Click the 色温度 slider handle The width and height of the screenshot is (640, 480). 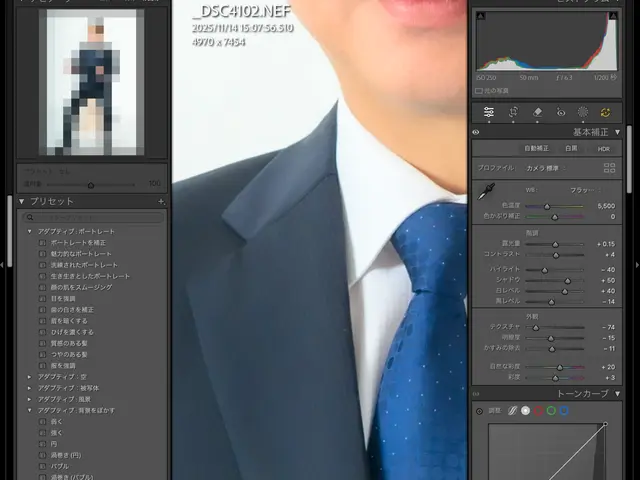[547, 207]
